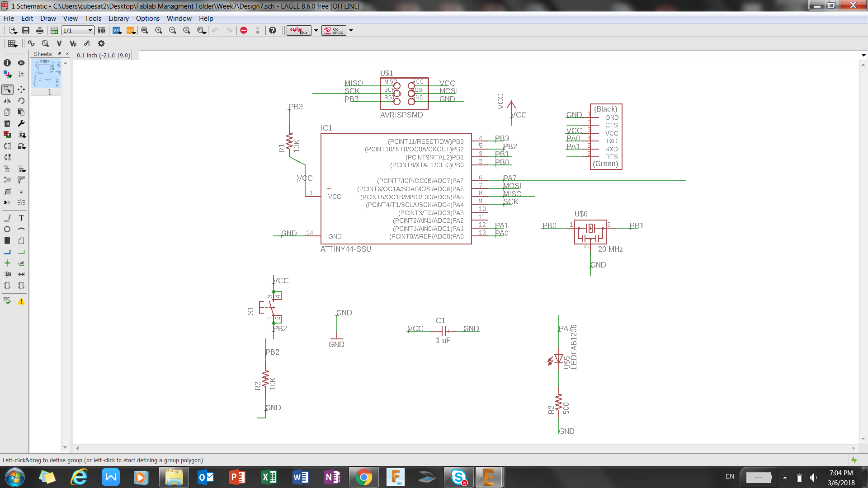868x488 pixels.
Task: Click the Zoom in magnifier icon
Action: click(159, 30)
